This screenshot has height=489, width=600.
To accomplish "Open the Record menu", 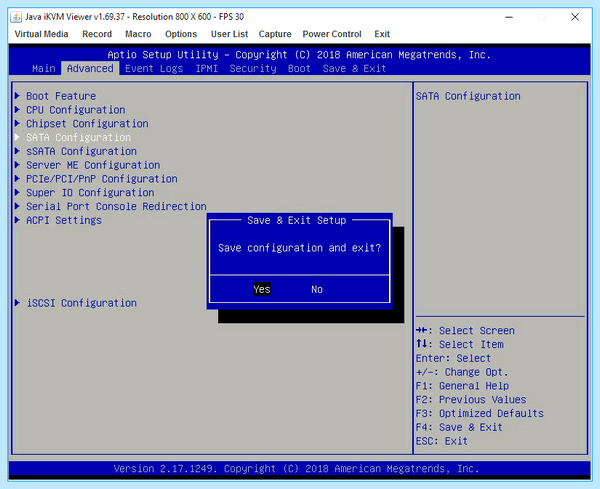I will click(x=97, y=34).
